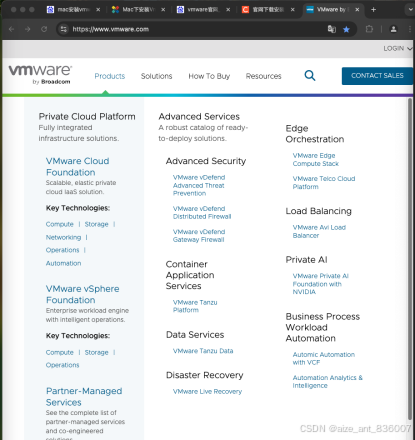Click the page's vertical scrollbar
415x440 pixels.
click(410, 258)
